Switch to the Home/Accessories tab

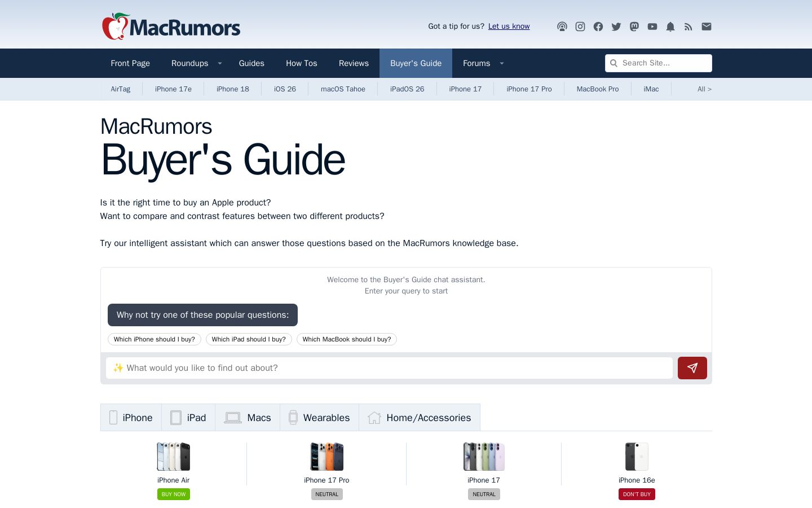click(420, 418)
